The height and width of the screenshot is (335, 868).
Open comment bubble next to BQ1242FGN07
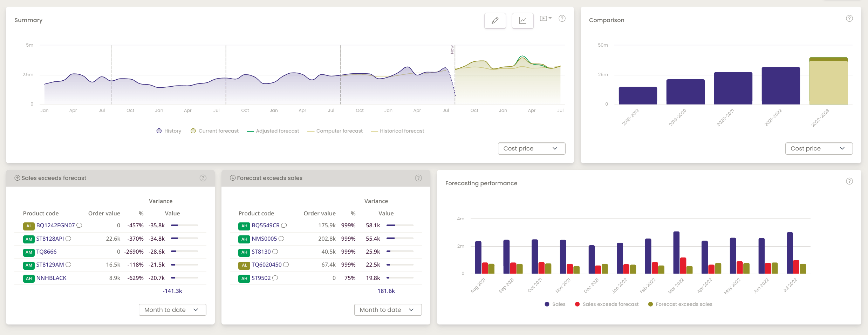pyautogui.click(x=80, y=226)
